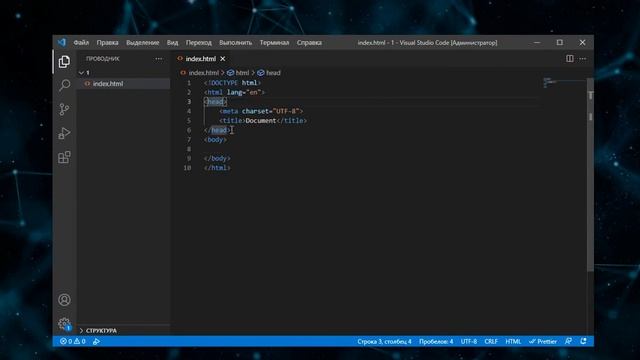Screen dimensions: 640x360
Task: Open the notifications icon in status bar
Action: point(583,341)
